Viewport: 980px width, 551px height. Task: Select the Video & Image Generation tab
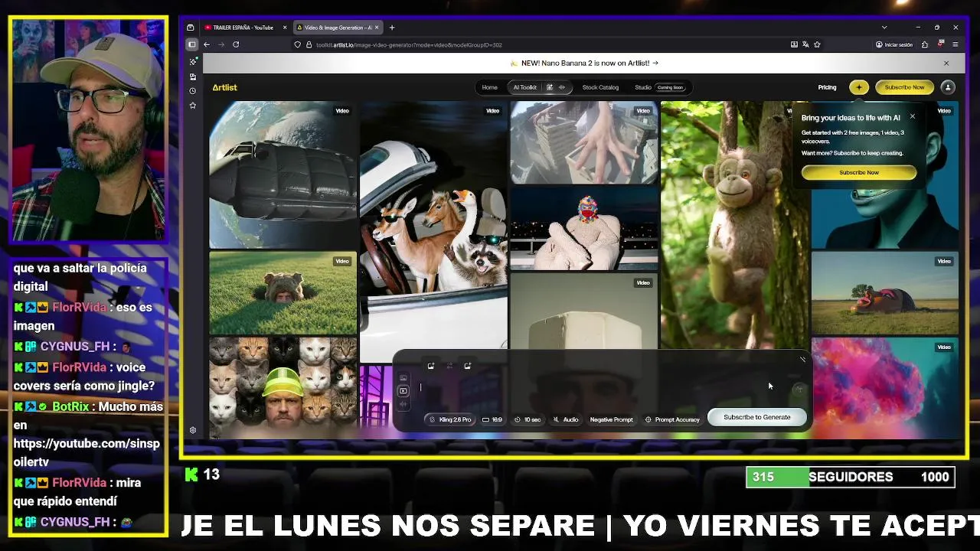337,28
